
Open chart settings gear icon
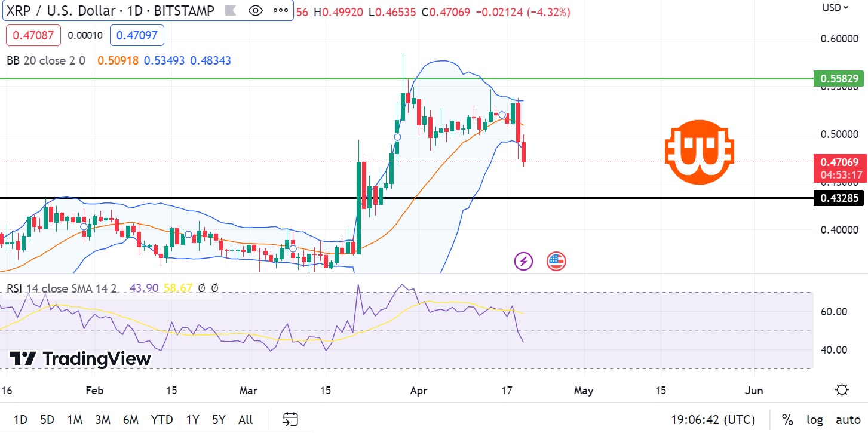click(842, 390)
